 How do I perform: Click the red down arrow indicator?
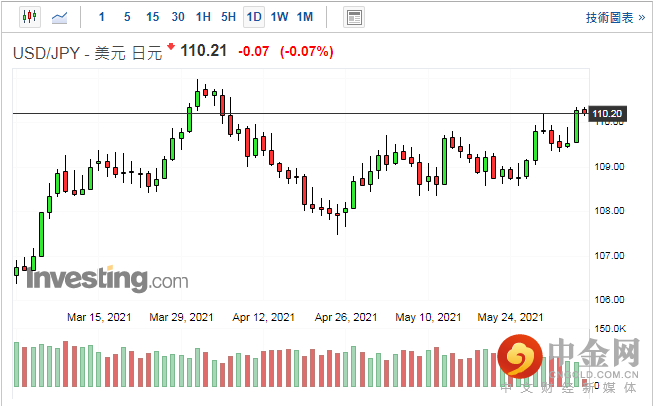[171, 46]
